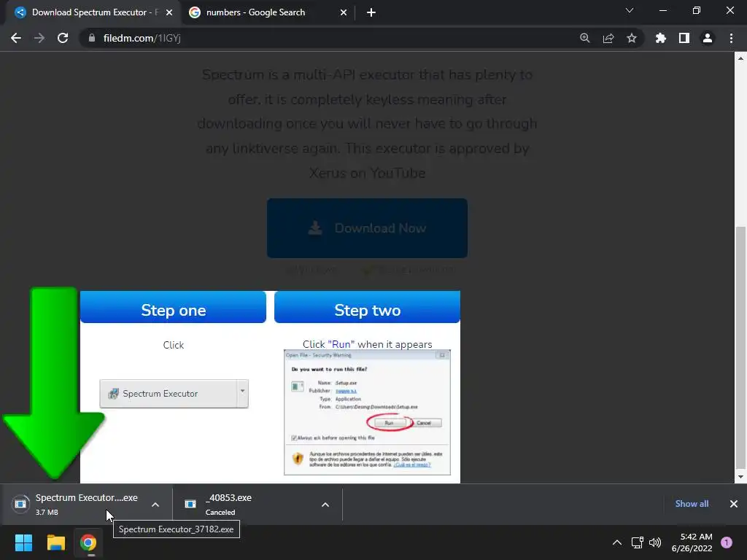Reload the filedm.com page

point(63,38)
